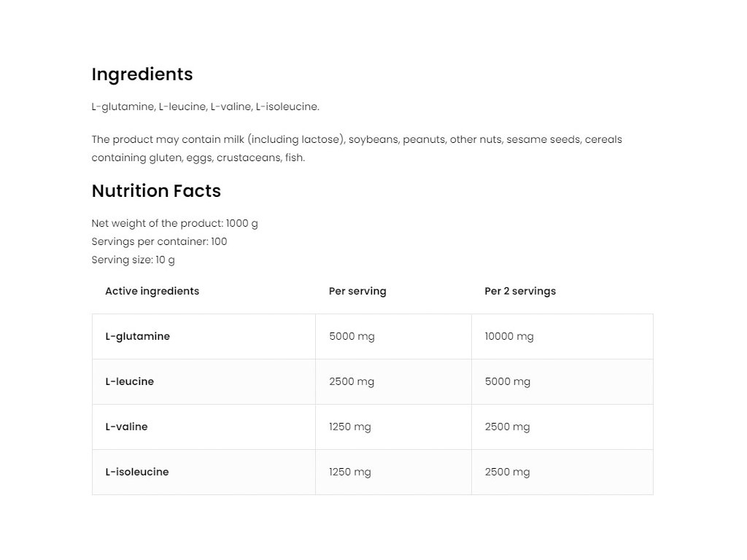Click the net weight 1000 g line

tap(174, 223)
